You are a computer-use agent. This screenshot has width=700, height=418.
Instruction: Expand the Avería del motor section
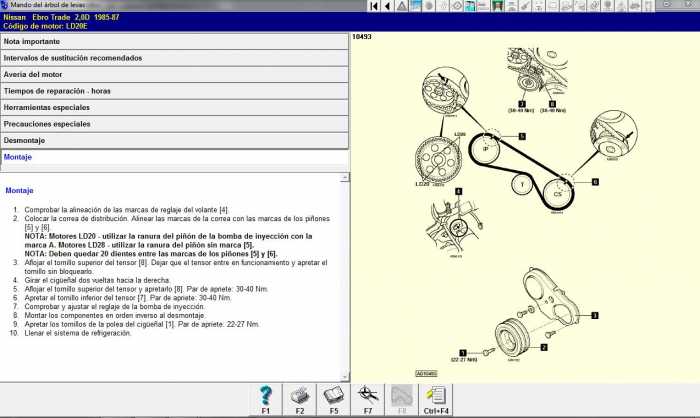(174, 75)
